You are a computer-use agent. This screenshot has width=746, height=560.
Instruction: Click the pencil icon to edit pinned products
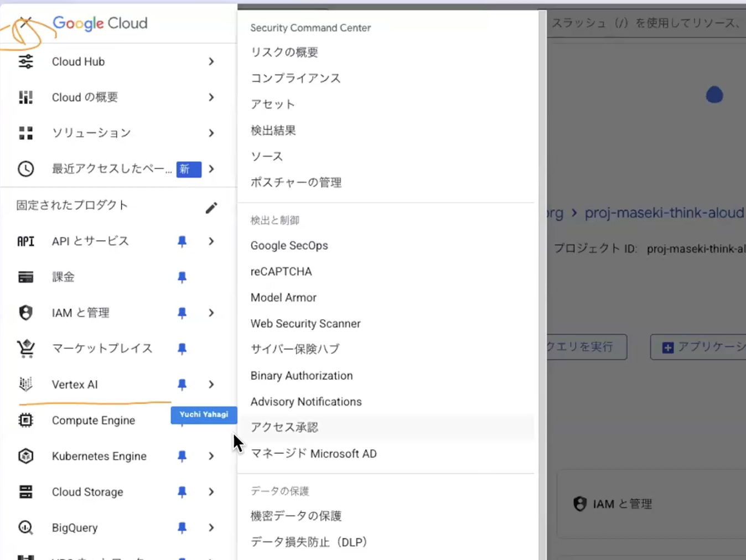click(211, 208)
